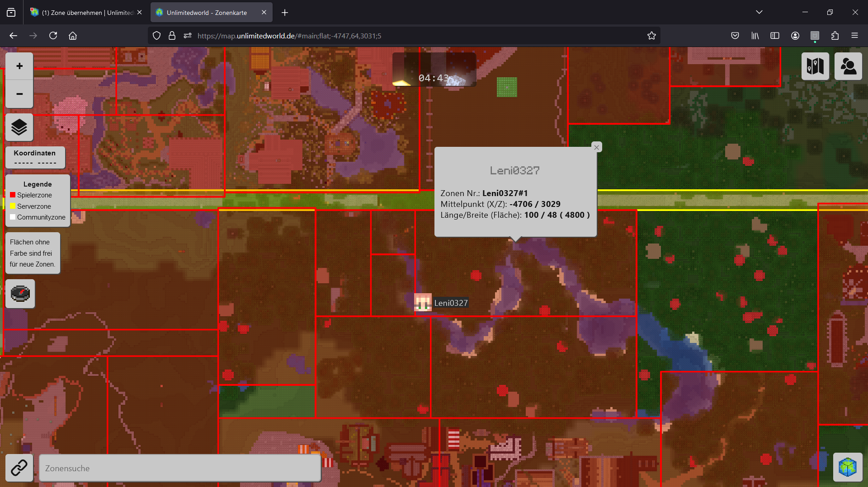The width and height of the screenshot is (868, 487).
Task: Click the compass icon on left sidebar
Action: point(20,294)
